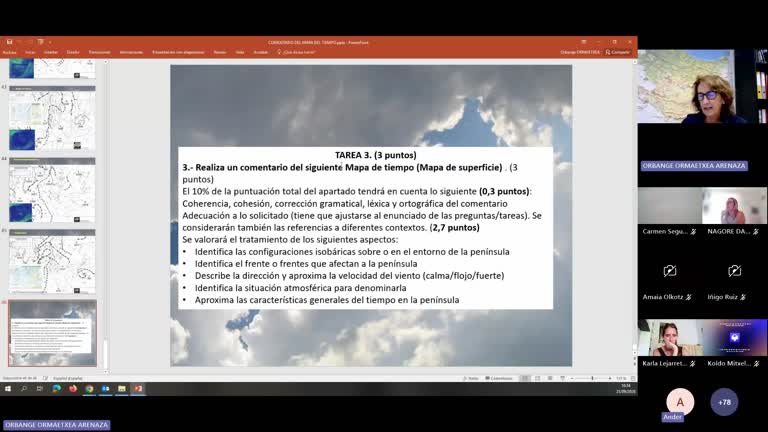Screen dimensions: 768x432
Task: Open the Windows Start menu
Action: click(8, 389)
